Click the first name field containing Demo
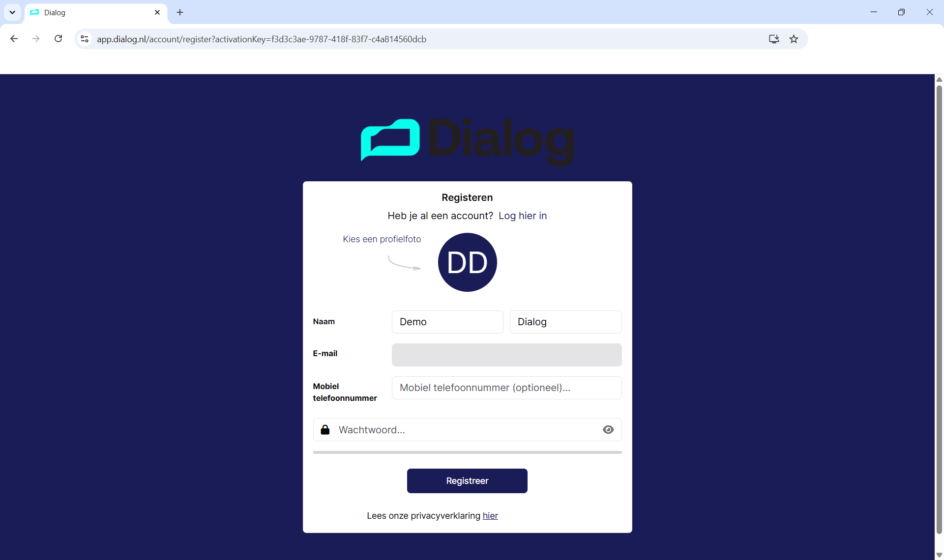The width and height of the screenshot is (944, 560). point(447,322)
